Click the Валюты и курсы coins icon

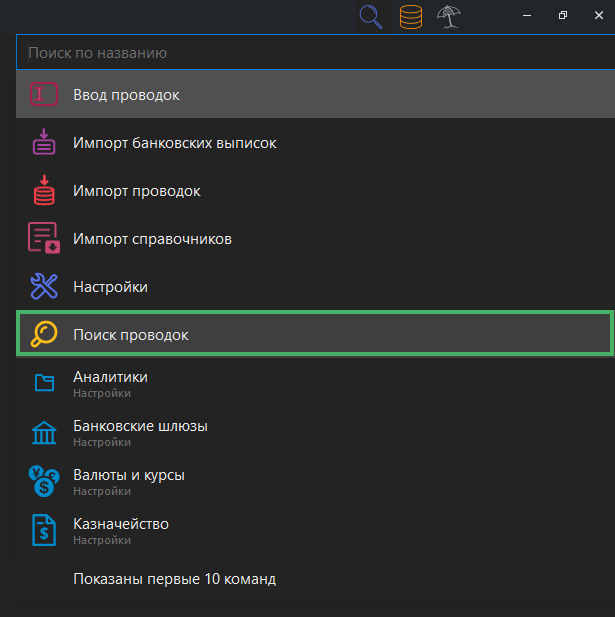43,481
